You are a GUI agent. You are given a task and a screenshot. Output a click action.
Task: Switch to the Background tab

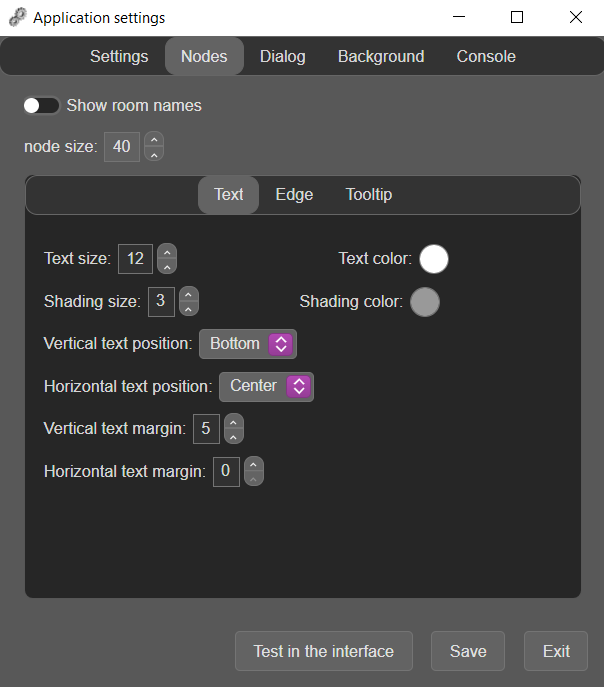[381, 57]
